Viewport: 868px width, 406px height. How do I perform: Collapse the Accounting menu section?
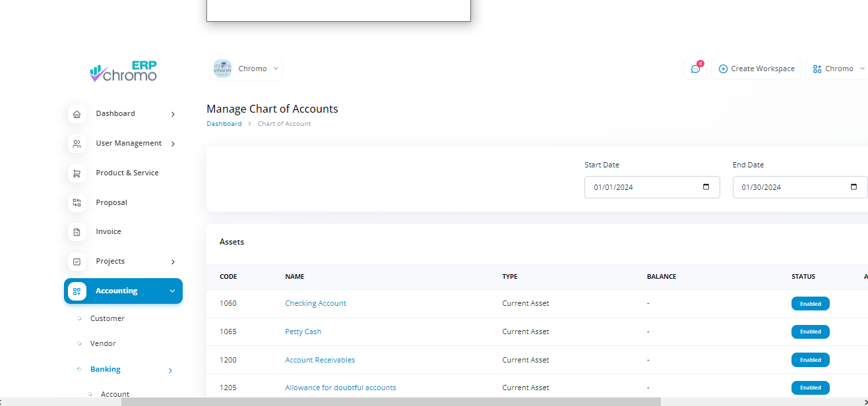(172, 291)
